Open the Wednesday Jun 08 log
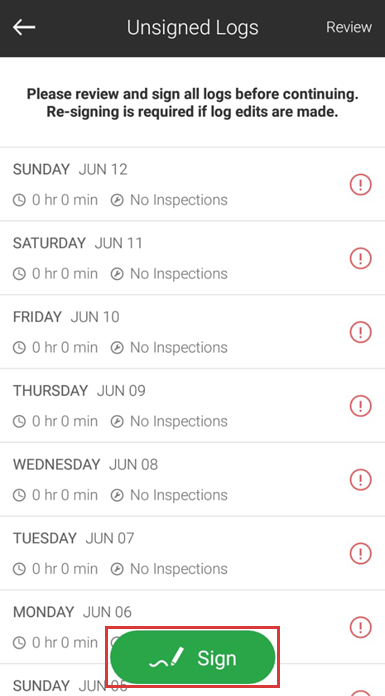This screenshot has height=696, width=385. click(x=192, y=479)
